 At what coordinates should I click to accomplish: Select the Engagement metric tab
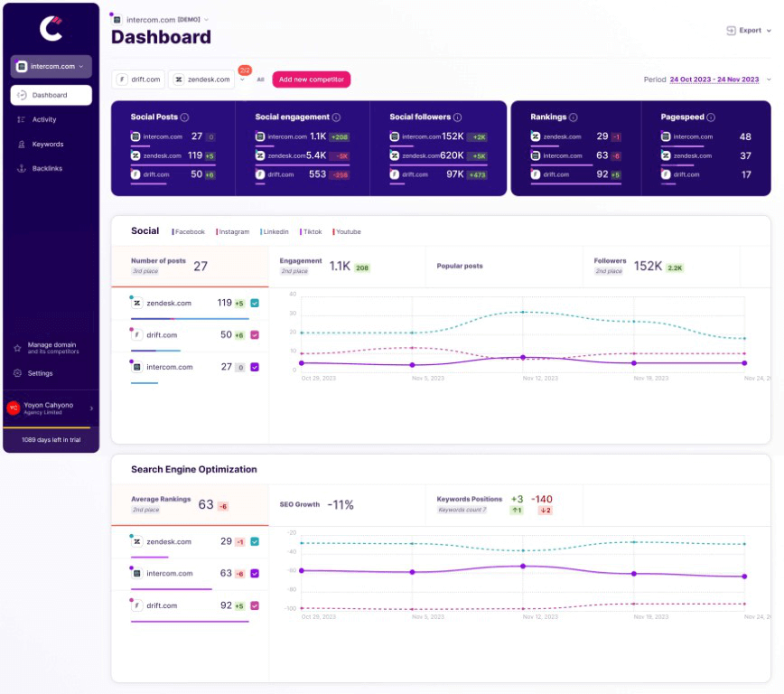click(347, 267)
